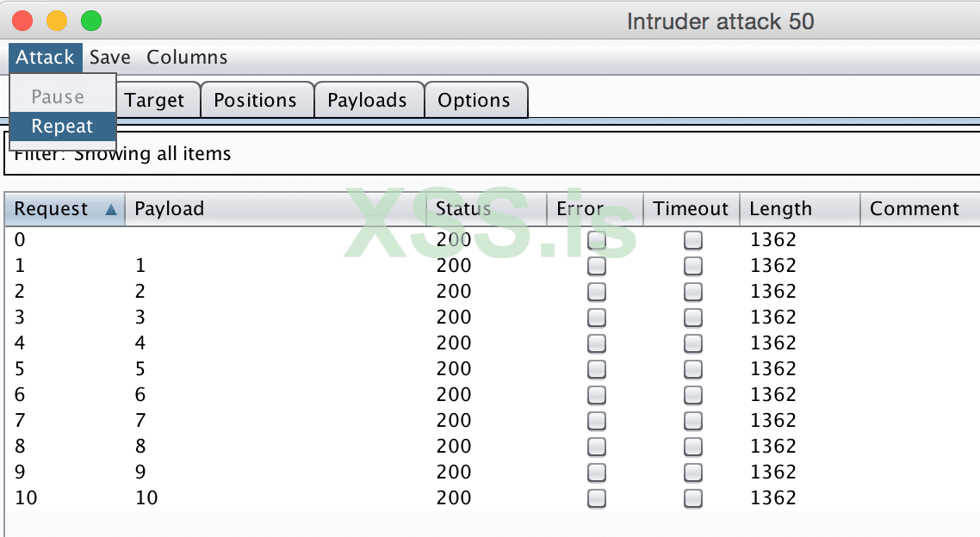The width and height of the screenshot is (980, 537).
Task: Enable the Timeout checkbox for request 2
Action: pyautogui.click(x=692, y=292)
